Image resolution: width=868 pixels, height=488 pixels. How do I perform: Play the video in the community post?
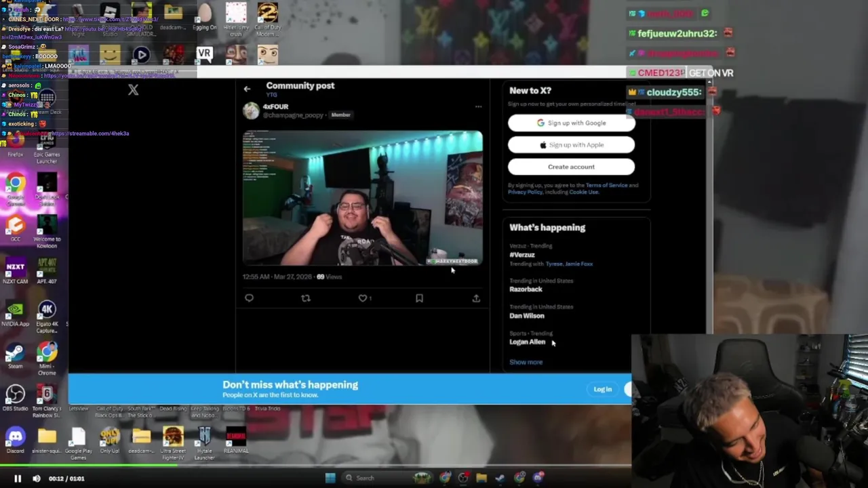tap(363, 198)
